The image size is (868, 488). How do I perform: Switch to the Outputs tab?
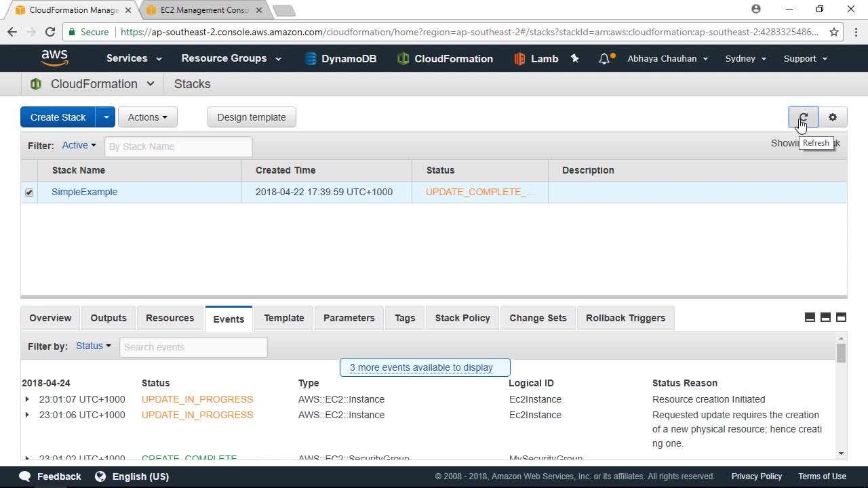pyautogui.click(x=108, y=318)
